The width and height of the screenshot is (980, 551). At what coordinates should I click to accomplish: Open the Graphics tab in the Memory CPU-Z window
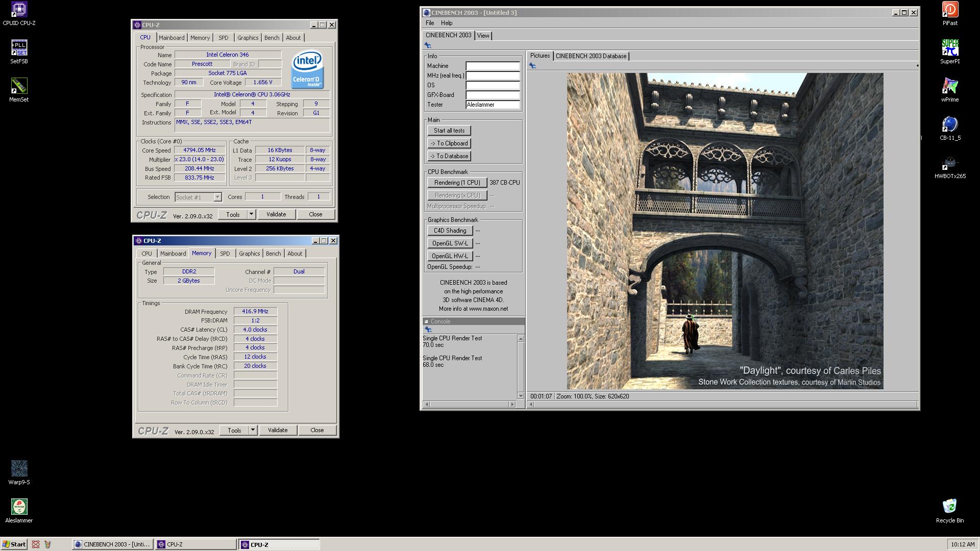249,254
